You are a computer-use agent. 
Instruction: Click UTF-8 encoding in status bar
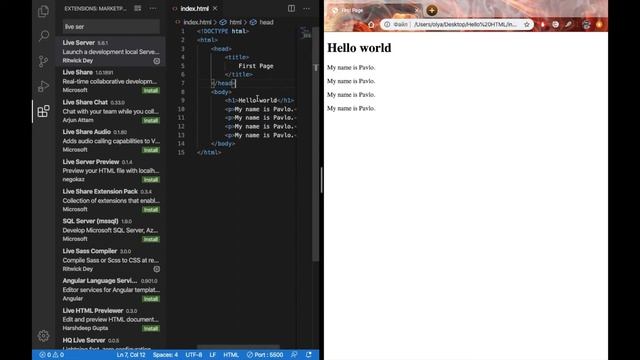tap(194, 355)
